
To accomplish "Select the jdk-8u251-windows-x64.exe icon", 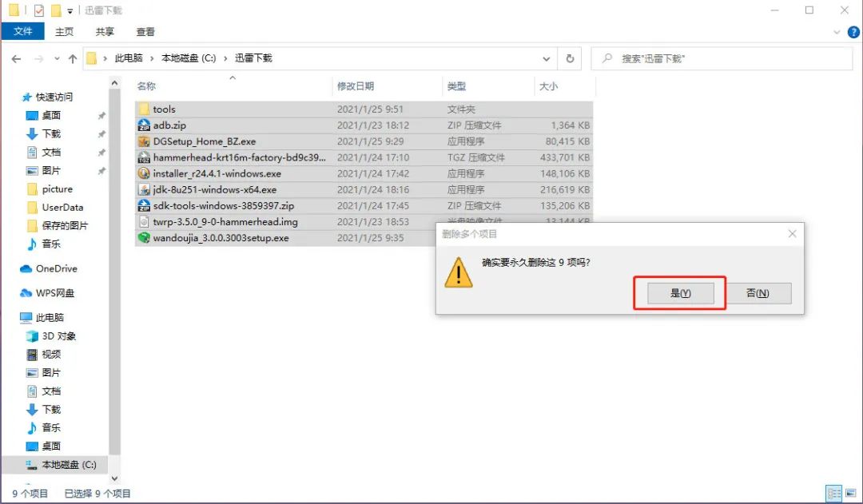I will (x=144, y=190).
